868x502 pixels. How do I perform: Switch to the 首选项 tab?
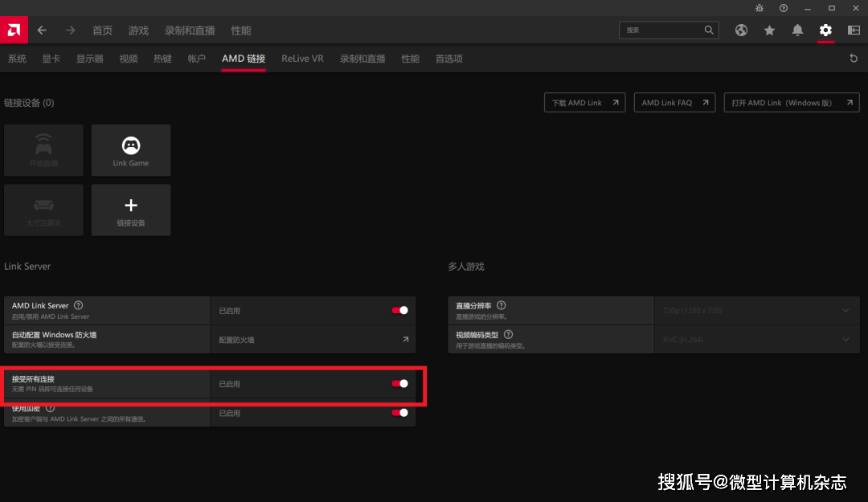click(x=449, y=59)
